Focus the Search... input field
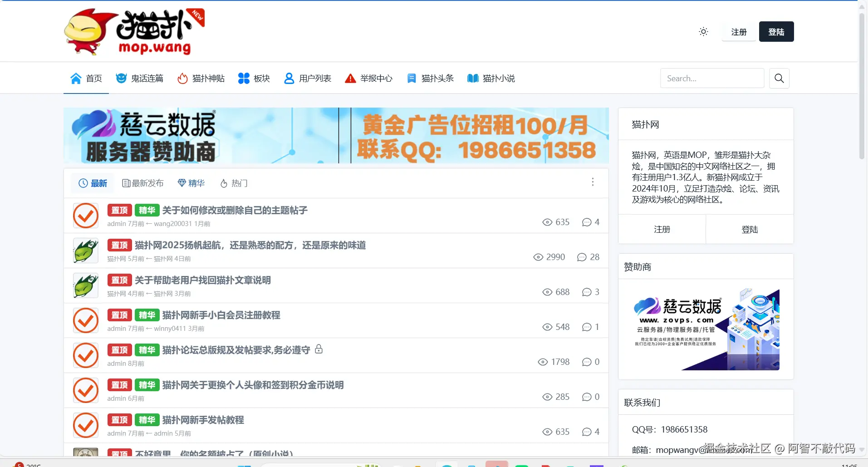The width and height of the screenshot is (868, 467). click(x=712, y=79)
